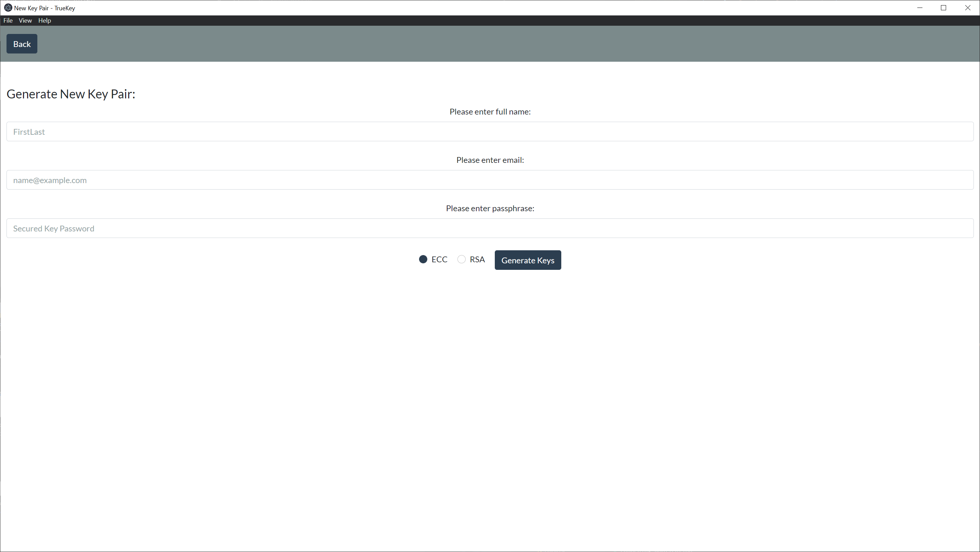This screenshot has height=552, width=980.
Task: Click the 'Please enter full name:' label
Action: tap(490, 111)
